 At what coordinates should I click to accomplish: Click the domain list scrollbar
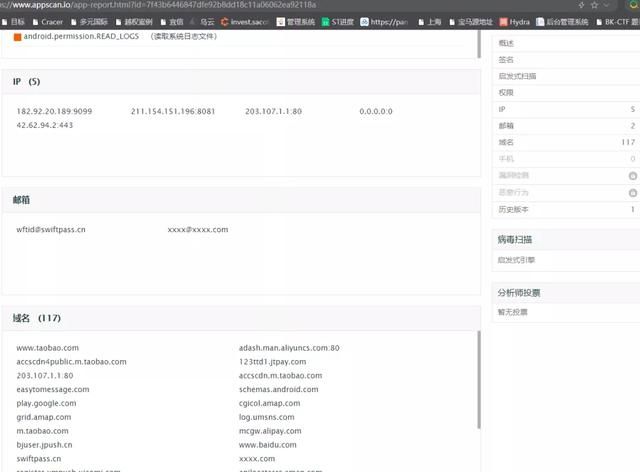click(479, 380)
